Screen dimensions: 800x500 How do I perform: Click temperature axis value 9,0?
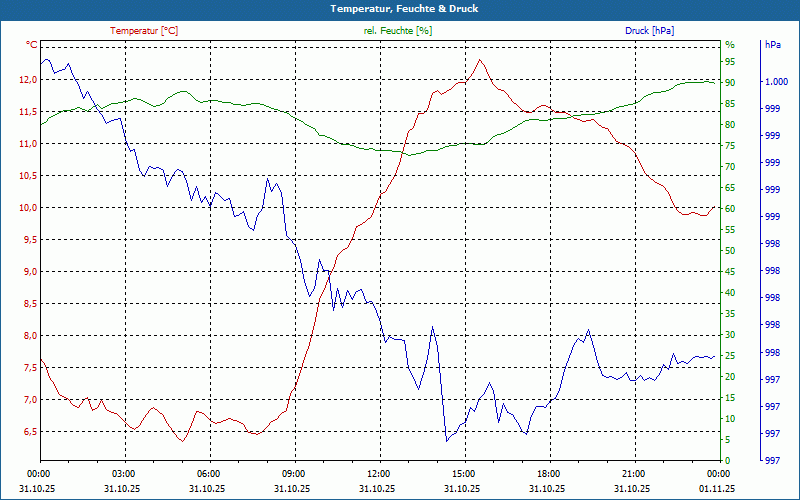(31, 271)
